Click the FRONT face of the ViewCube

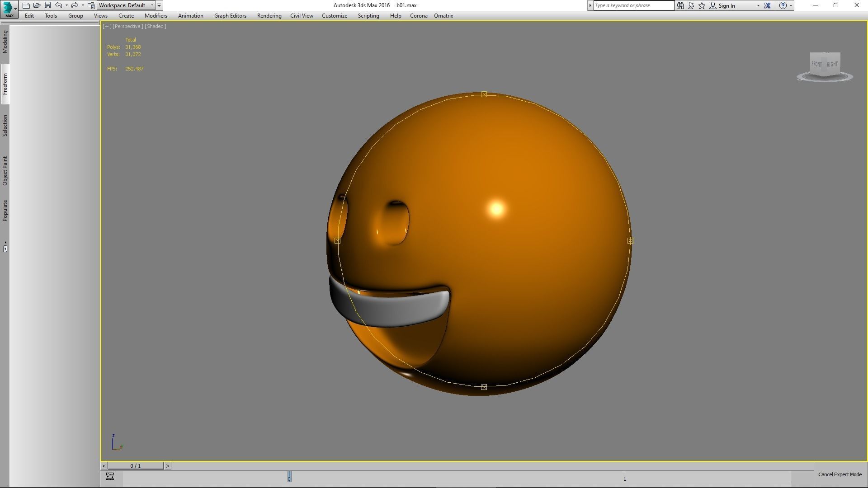pos(816,65)
